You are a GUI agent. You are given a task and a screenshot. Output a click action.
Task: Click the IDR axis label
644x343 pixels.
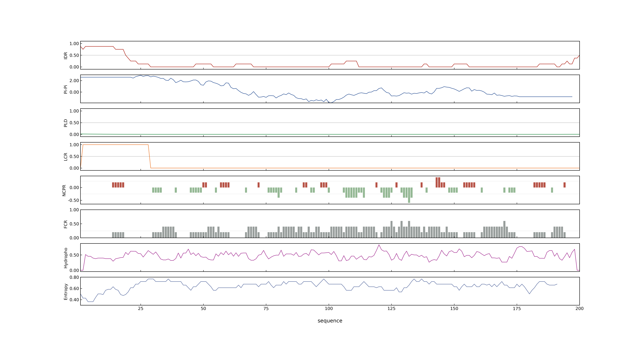click(x=66, y=55)
